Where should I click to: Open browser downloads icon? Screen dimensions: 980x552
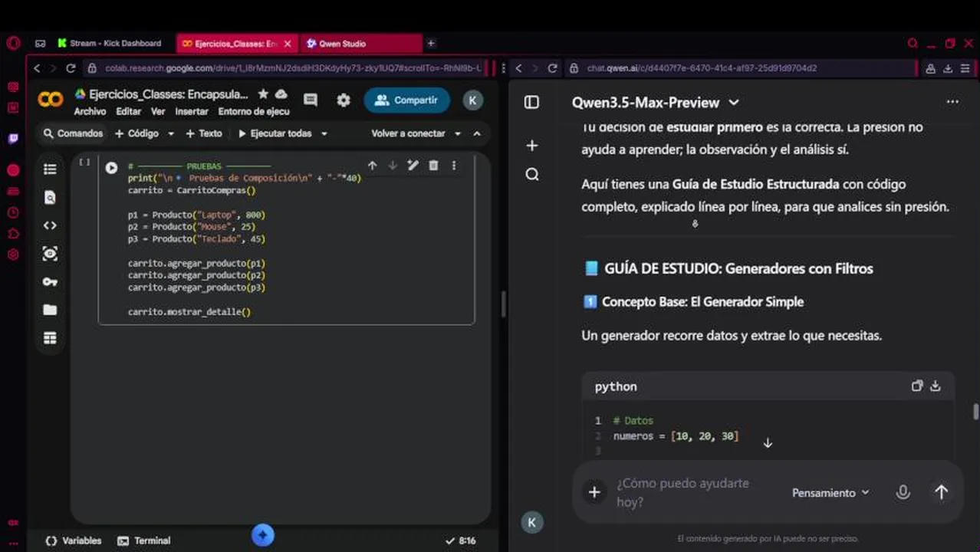click(x=947, y=68)
